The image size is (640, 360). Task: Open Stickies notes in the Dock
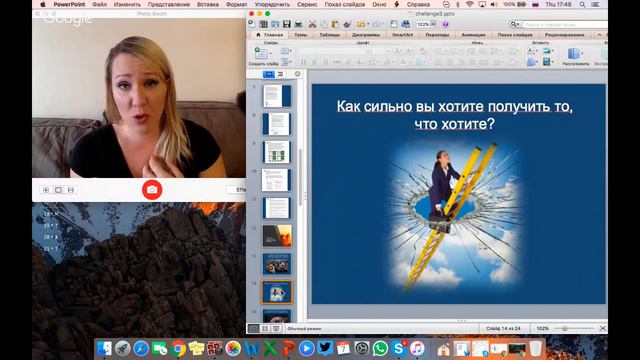(196, 349)
